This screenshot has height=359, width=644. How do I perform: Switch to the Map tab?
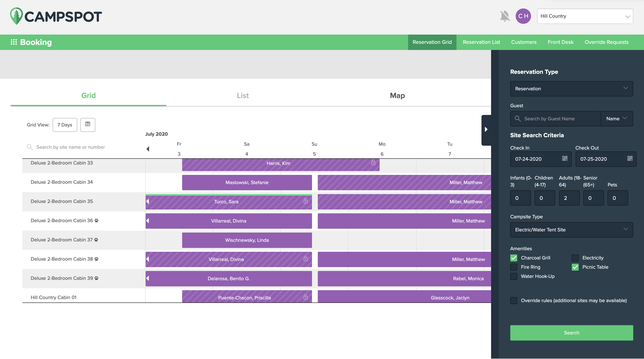point(397,96)
